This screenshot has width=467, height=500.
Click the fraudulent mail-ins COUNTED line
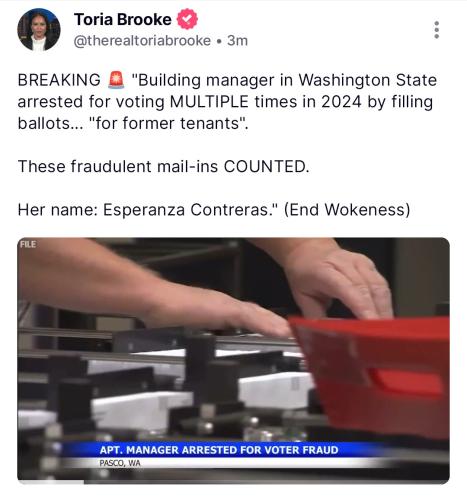164,166
